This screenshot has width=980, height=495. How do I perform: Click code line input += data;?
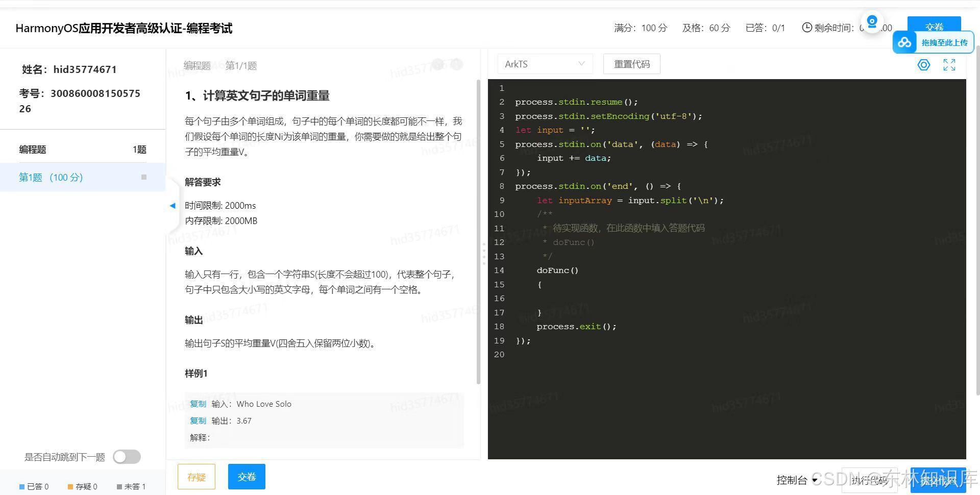tap(574, 158)
